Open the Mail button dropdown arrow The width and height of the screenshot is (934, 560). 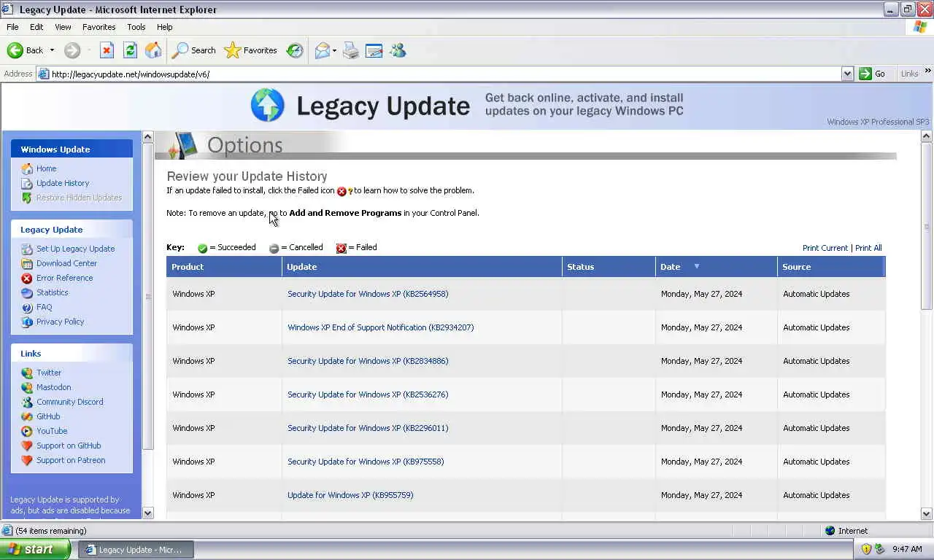334,50
